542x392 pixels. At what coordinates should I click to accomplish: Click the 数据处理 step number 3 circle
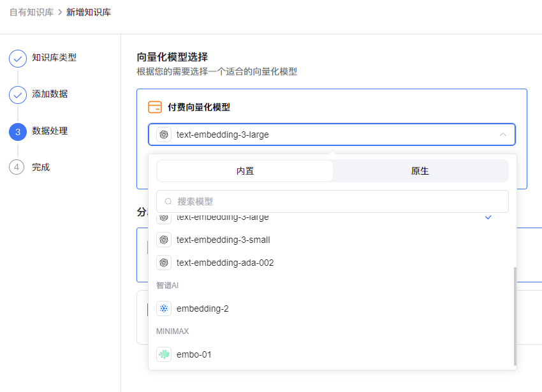(x=18, y=131)
